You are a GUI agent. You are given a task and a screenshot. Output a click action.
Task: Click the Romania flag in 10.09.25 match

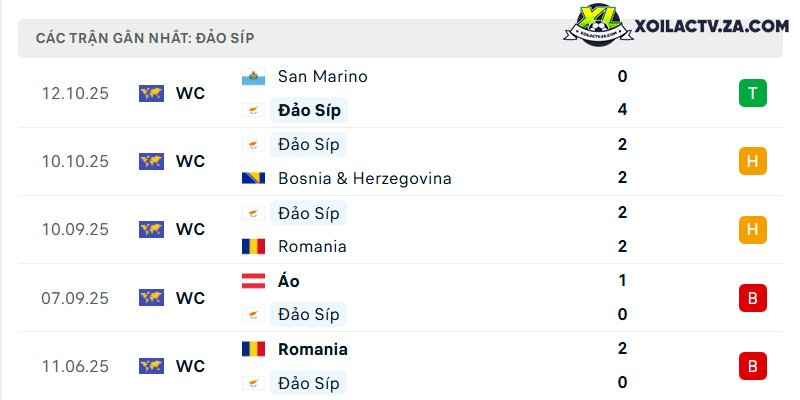pos(253,246)
